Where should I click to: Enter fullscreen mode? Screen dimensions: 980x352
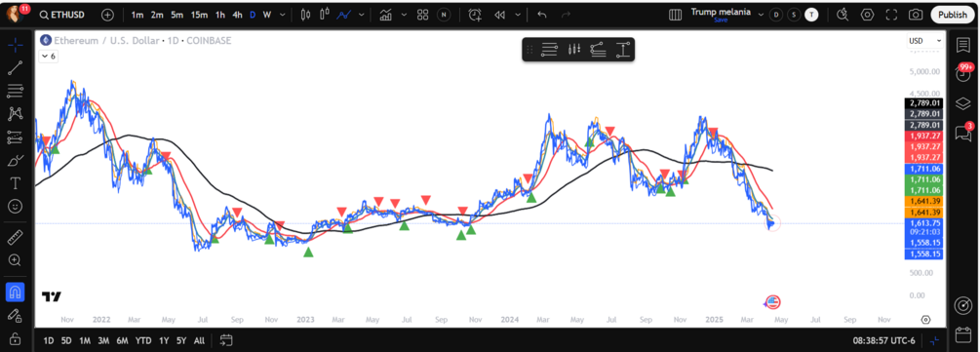[892, 15]
